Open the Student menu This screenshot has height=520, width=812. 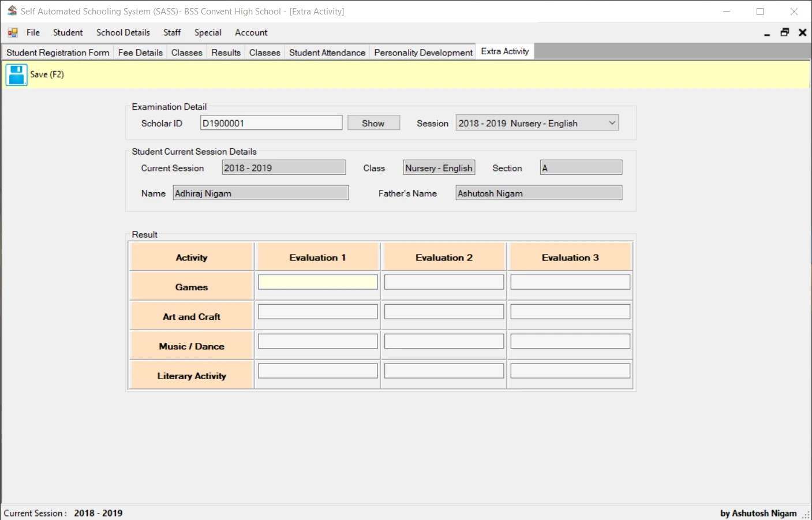(x=68, y=32)
